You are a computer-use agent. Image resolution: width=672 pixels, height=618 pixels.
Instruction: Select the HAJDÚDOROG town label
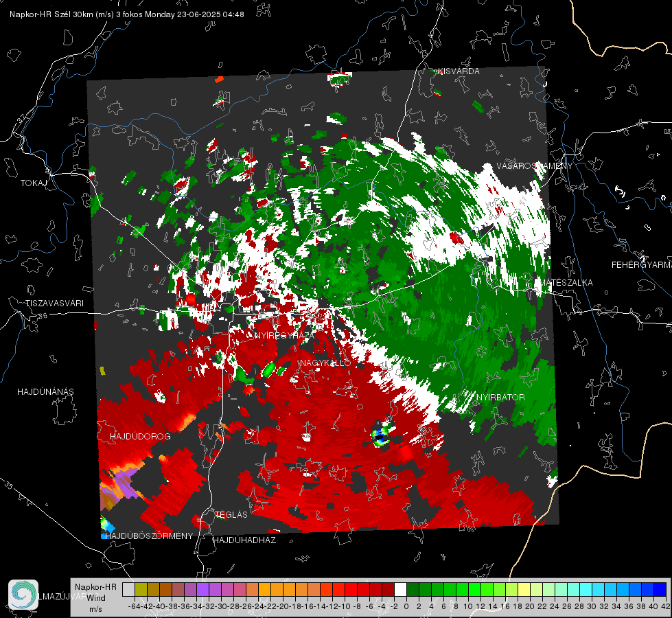click(x=140, y=436)
